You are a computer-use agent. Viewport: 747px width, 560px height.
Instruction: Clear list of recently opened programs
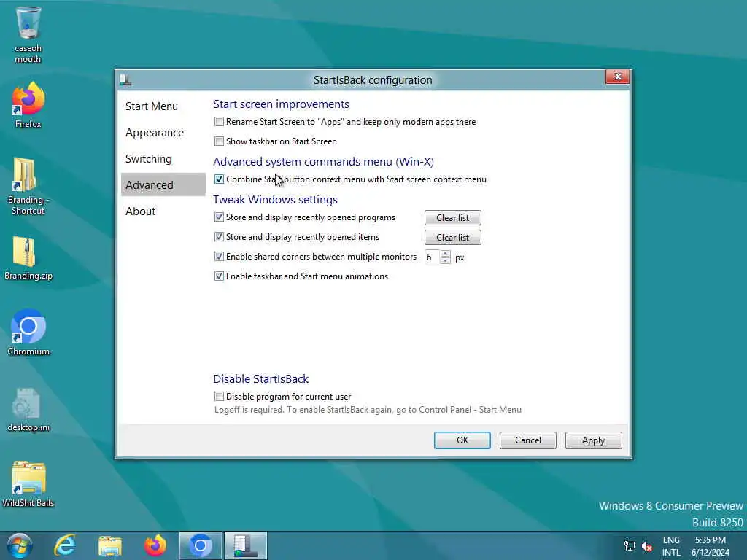(452, 217)
